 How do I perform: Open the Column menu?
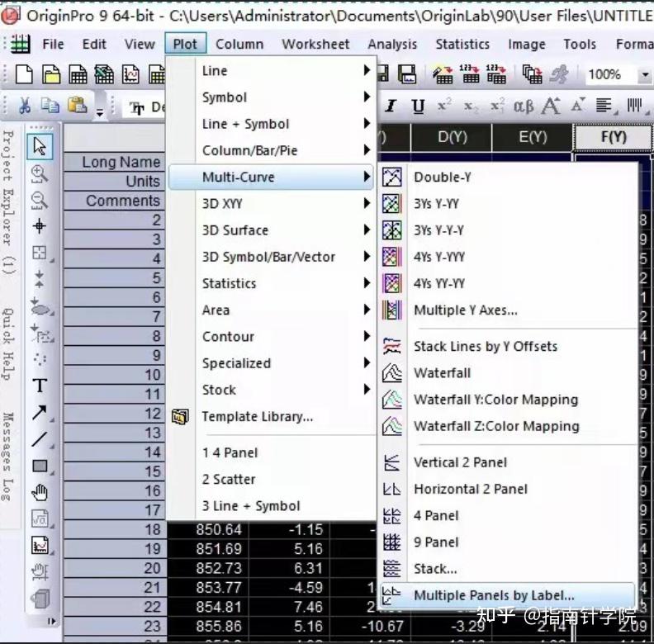[x=239, y=44]
